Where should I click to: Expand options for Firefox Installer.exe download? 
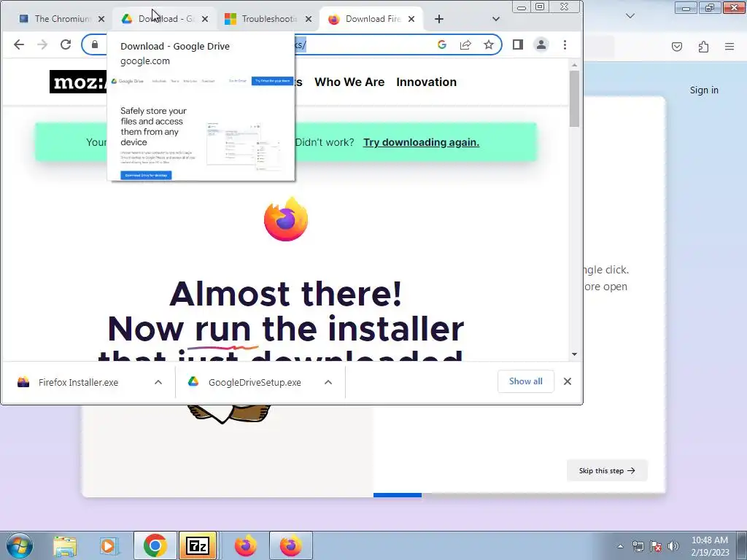point(158,382)
